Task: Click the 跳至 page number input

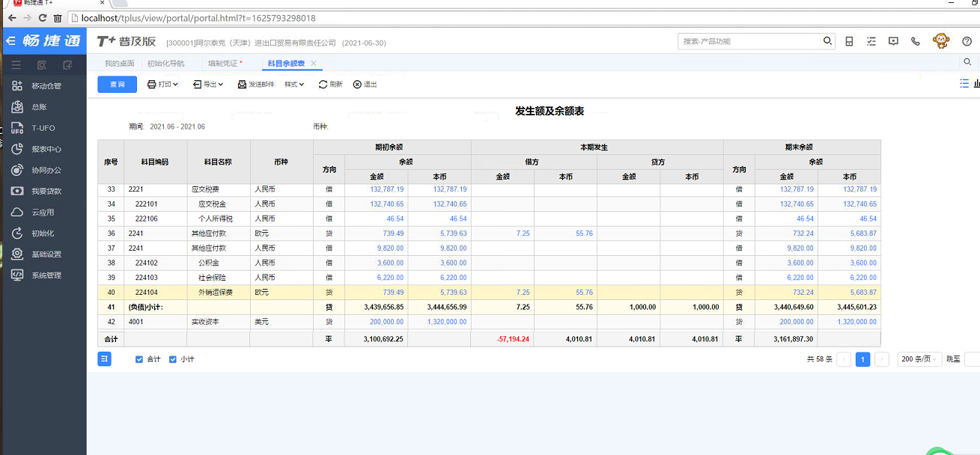Action: point(972,359)
